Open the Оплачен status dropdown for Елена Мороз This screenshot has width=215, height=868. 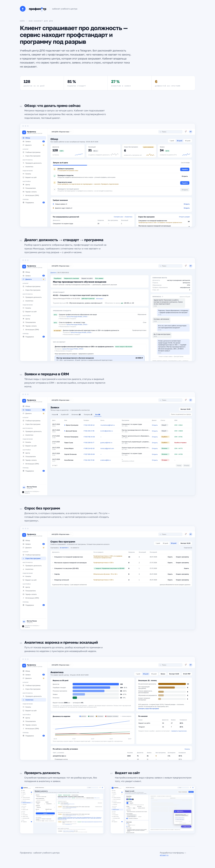coord(165,448)
